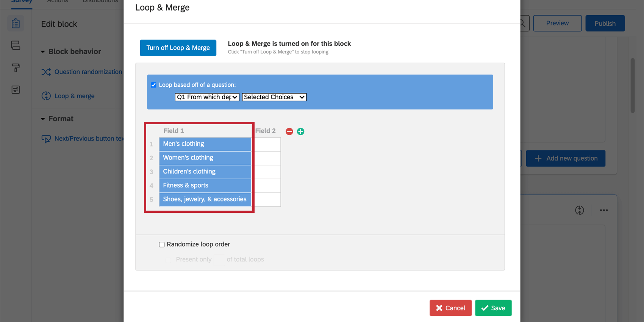Image resolution: width=644 pixels, height=322 pixels.
Task: Collapse the Block behavior section
Action: coord(43,52)
